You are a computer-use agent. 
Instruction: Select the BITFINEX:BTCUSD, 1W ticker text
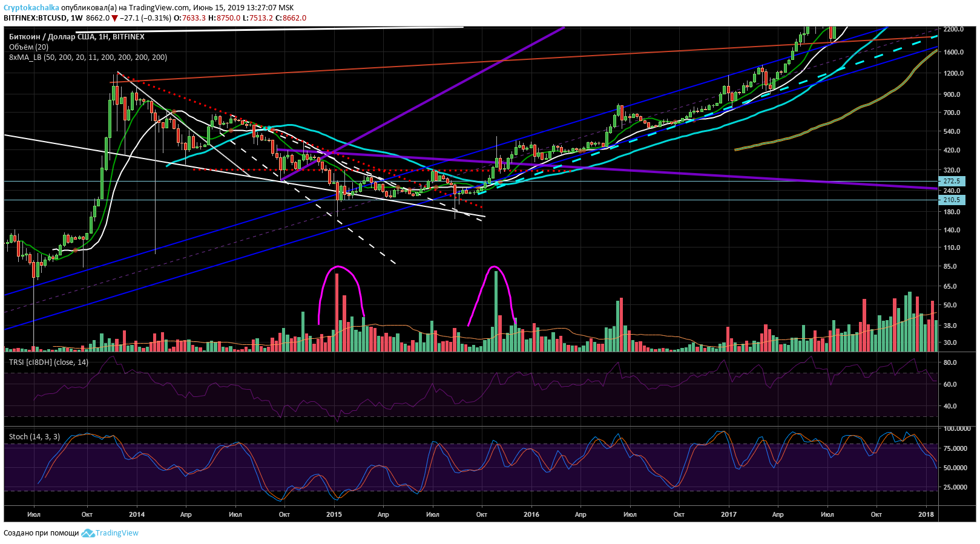[43, 18]
